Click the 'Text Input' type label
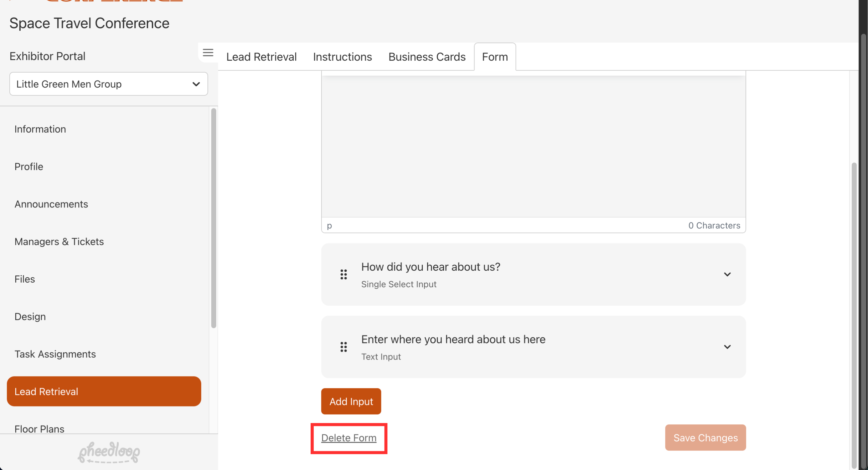The image size is (868, 470). (381, 356)
